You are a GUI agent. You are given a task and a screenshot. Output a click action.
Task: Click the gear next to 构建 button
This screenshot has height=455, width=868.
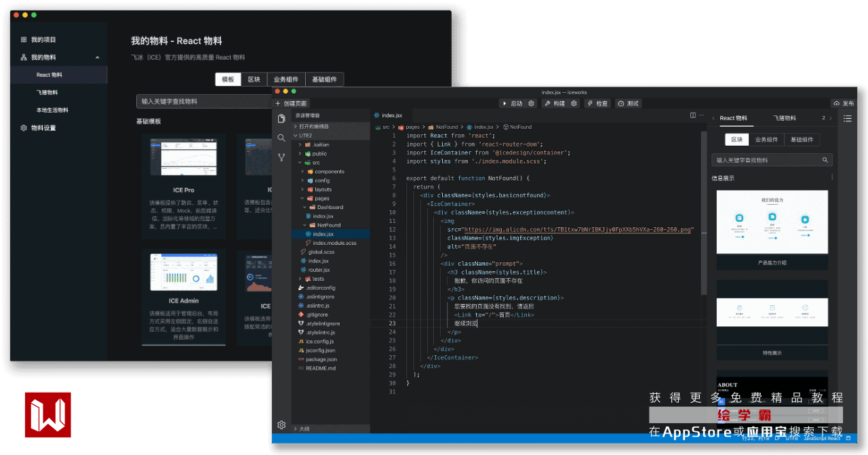click(x=574, y=103)
